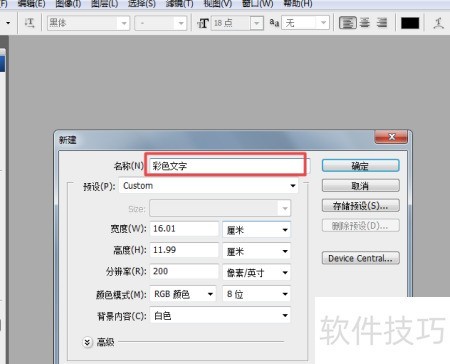Open the 视图(V) menu
The image size is (450, 364).
218,4
